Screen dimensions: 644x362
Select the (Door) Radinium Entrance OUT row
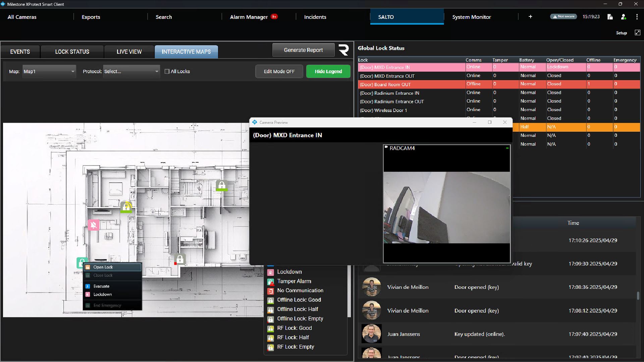(499, 101)
